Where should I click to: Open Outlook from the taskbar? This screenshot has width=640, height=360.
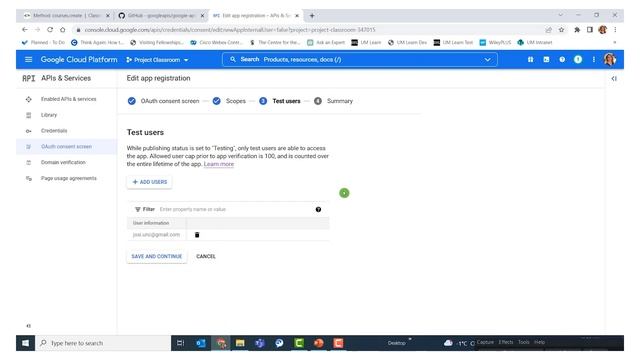[x=200, y=343]
